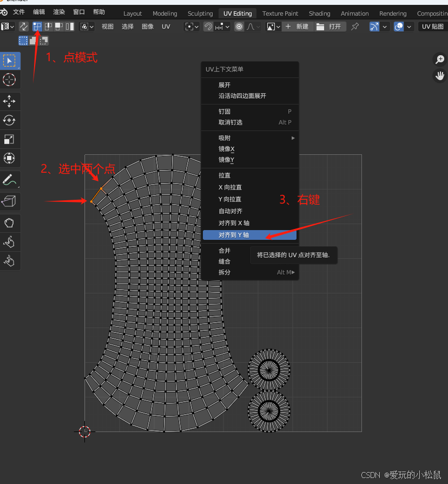
Task: Toggle UV sync selection
Action: pos(23,27)
